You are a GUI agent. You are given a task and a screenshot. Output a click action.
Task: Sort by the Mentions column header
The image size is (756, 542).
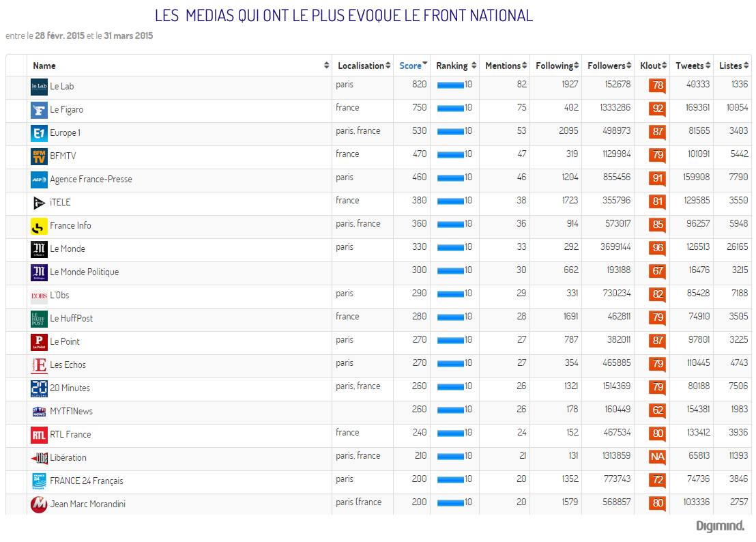[x=505, y=66]
